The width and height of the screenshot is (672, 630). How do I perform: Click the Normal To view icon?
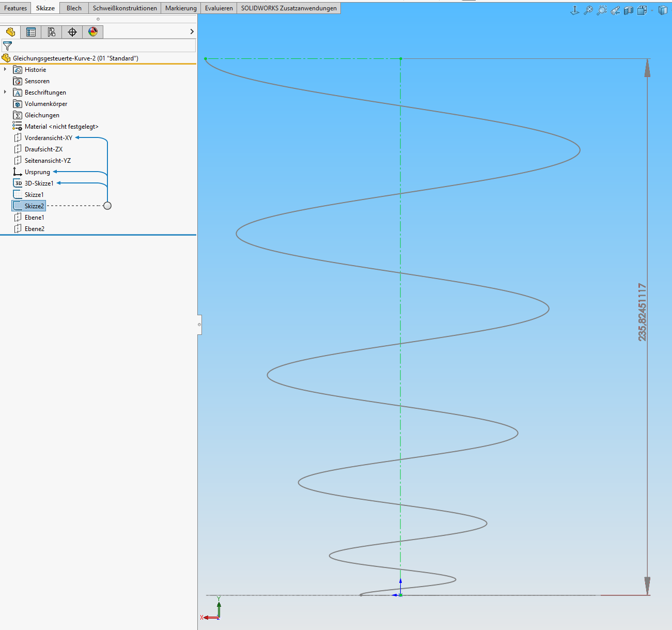(575, 10)
